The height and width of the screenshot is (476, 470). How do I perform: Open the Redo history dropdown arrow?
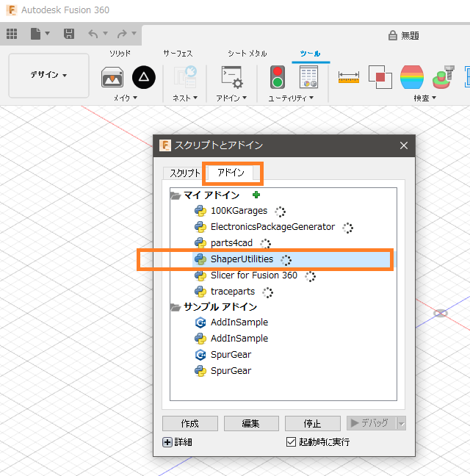(x=134, y=33)
